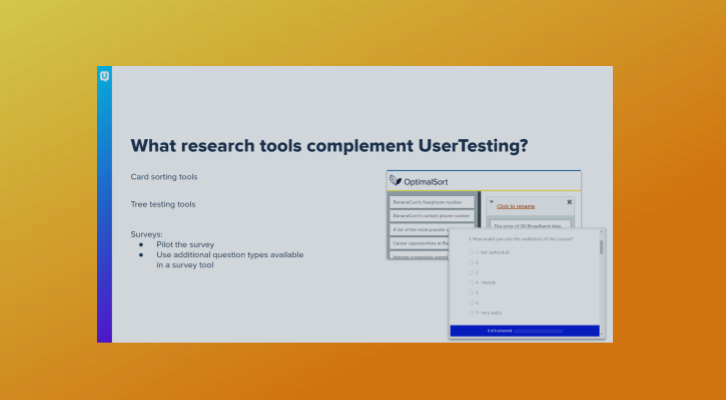This screenshot has width=726, height=400.
Task: Click the survey scrollbar thumb
Action: (601, 247)
